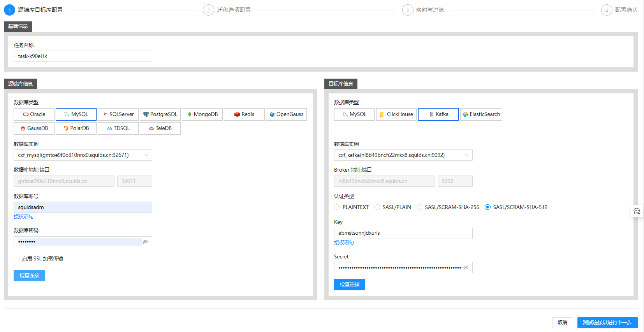Enable SSL encrypted transmission checkbox

tap(16, 258)
